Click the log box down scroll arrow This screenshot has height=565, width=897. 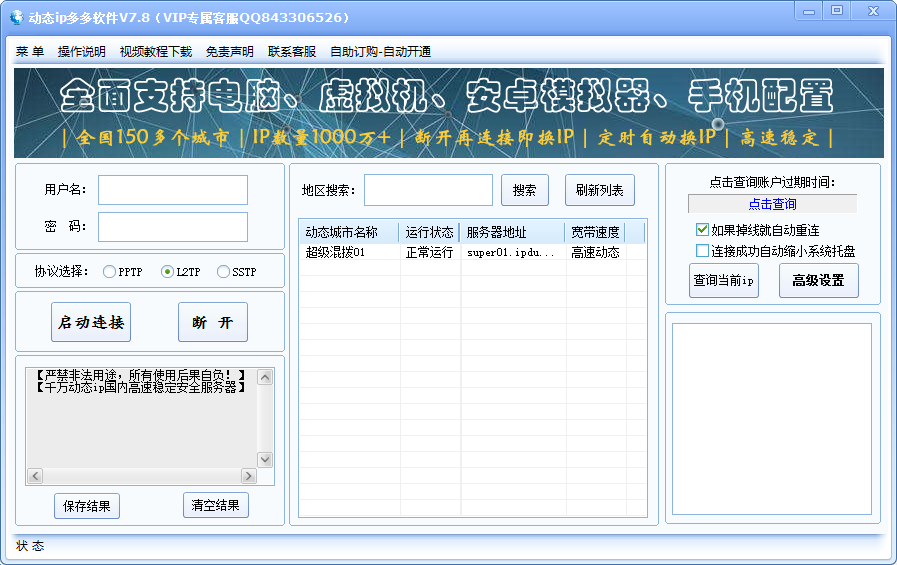click(265, 459)
